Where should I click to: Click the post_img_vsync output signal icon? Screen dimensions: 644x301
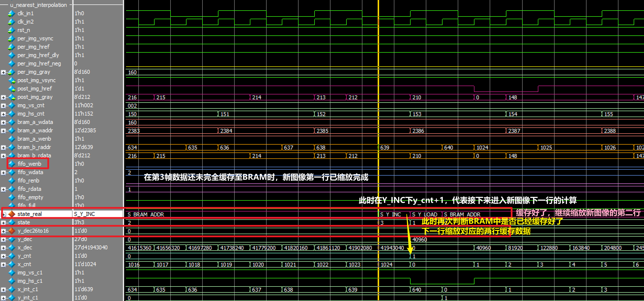(12, 80)
